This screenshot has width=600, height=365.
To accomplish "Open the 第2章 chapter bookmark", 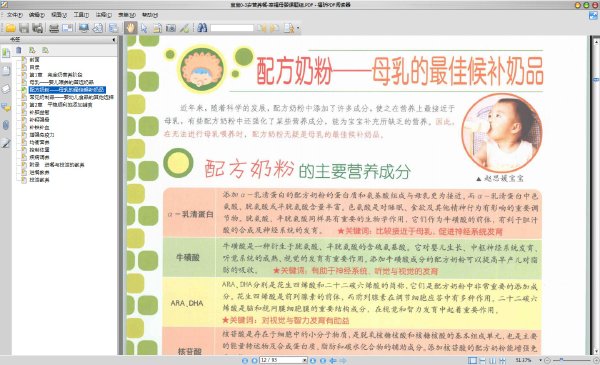I will 61,104.
